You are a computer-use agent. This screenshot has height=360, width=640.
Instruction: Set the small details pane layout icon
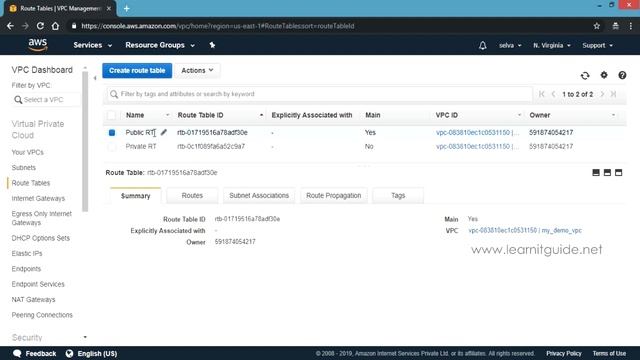click(596, 173)
